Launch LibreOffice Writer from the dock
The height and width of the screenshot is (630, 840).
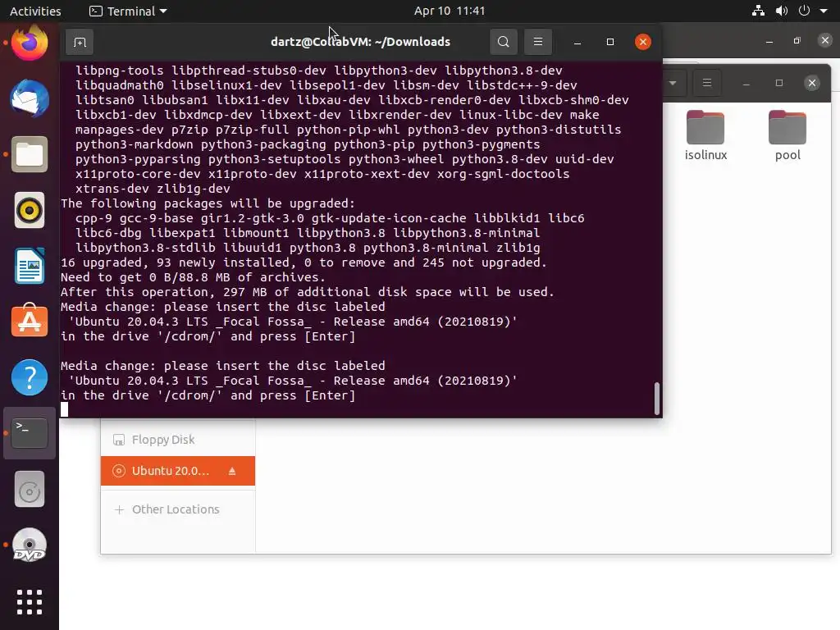point(30,266)
